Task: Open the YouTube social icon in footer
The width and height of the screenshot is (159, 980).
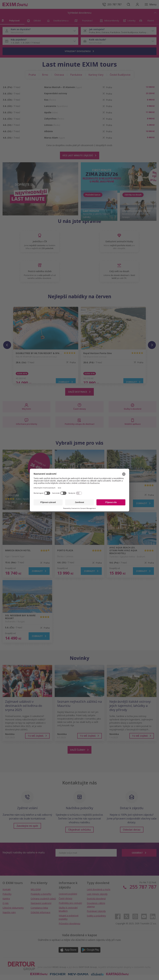Action: click(144, 916)
